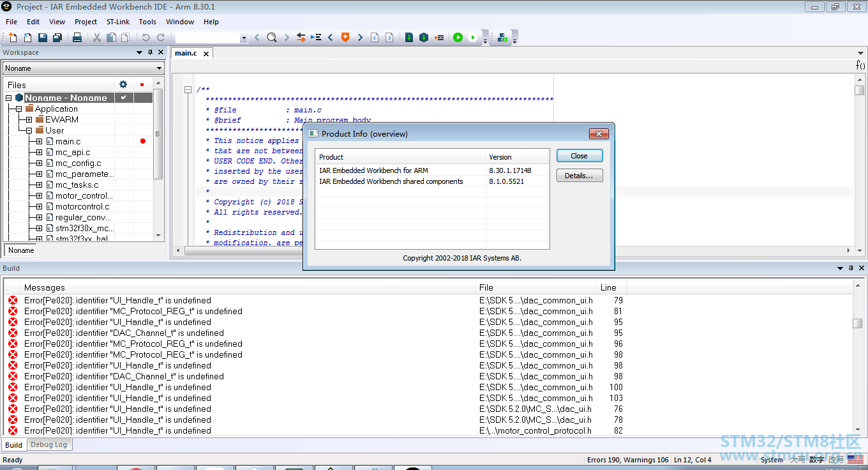
Task: Click the Print toolbar icon
Action: [77, 38]
